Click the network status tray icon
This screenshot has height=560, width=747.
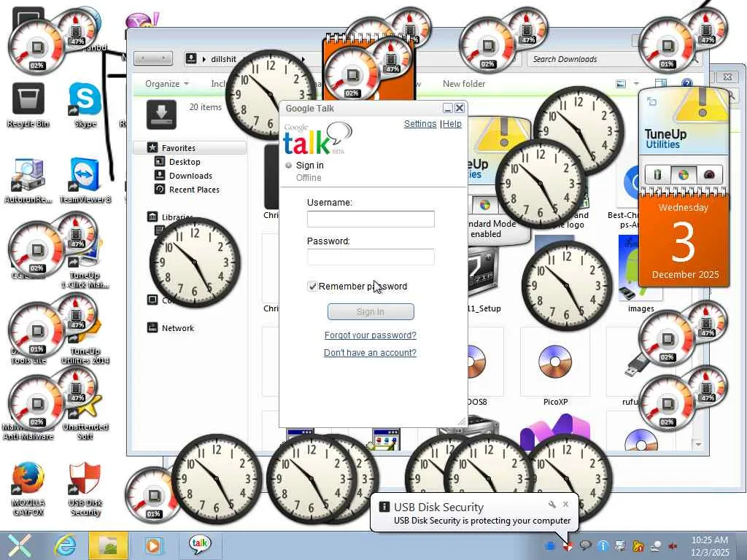(656, 545)
